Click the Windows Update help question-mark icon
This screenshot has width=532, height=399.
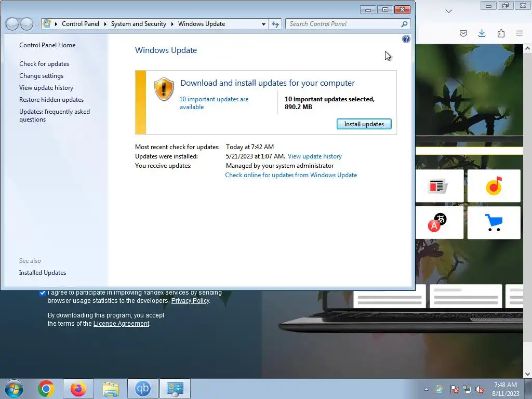click(406, 39)
